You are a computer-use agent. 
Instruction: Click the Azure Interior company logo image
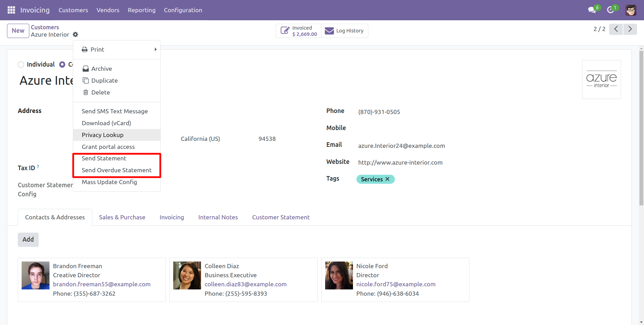pos(601,80)
